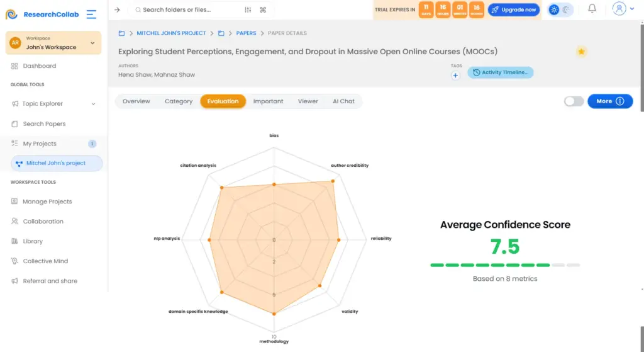Click the Collective Mind lightbulb icon

(14, 261)
